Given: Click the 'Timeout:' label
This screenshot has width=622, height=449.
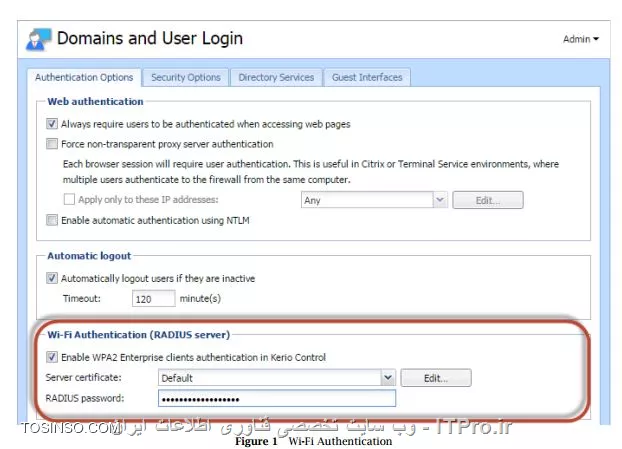Looking at the screenshot, I should [x=82, y=298].
